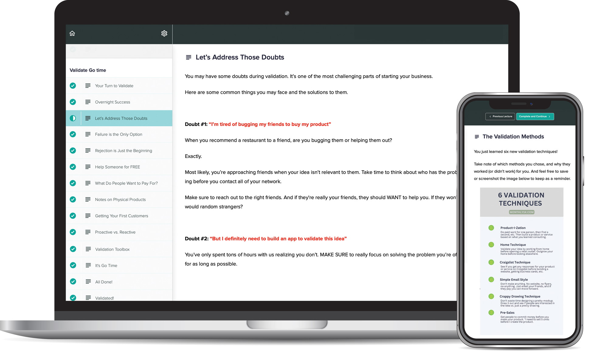Navigate to 'Proactive vs. Reactive' lesson

coord(115,232)
